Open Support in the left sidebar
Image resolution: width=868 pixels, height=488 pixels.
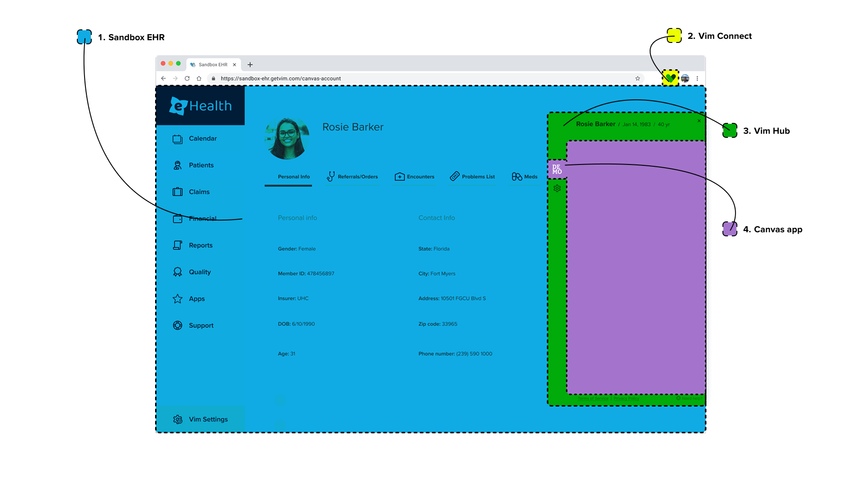point(193,325)
